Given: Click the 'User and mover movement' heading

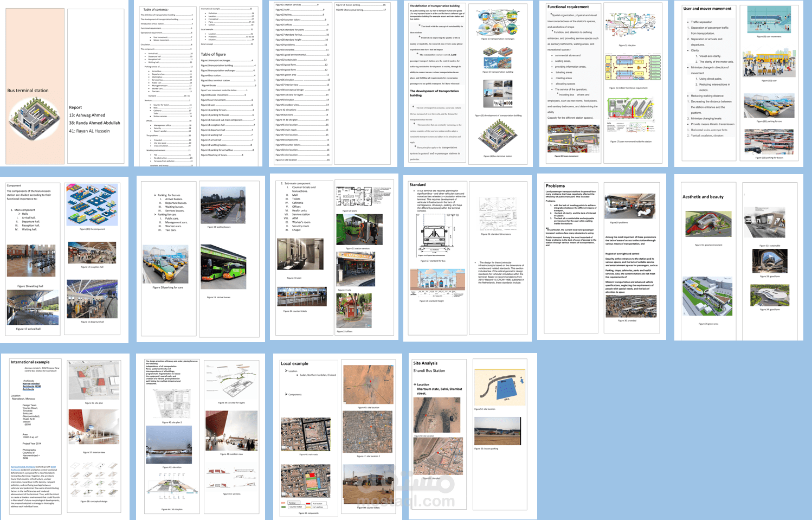Looking at the screenshot, I should [707, 9].
